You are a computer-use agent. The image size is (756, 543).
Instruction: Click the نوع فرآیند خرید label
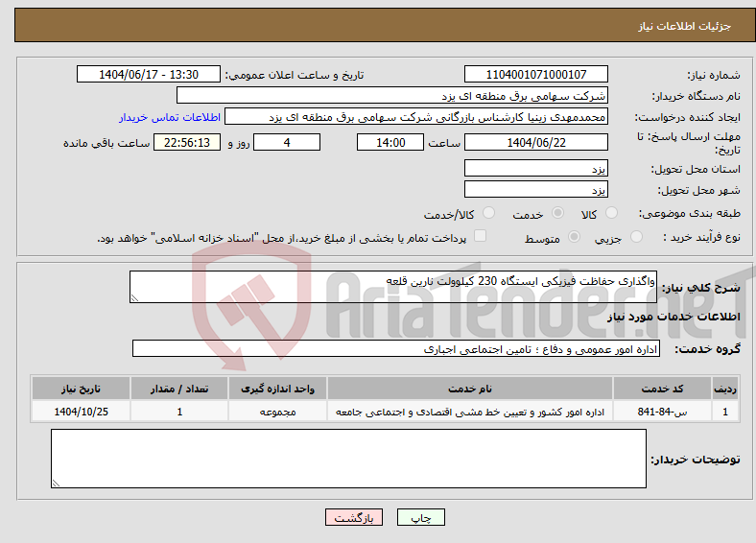701,237
